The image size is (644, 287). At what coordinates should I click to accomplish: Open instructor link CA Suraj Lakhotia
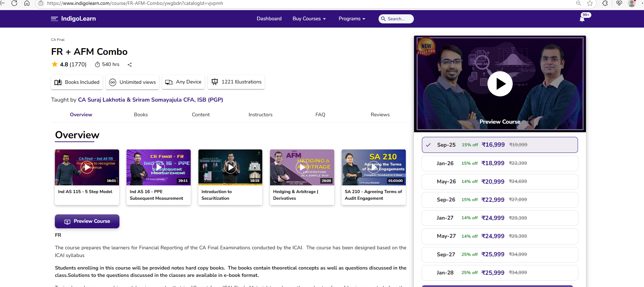[101, 100]
